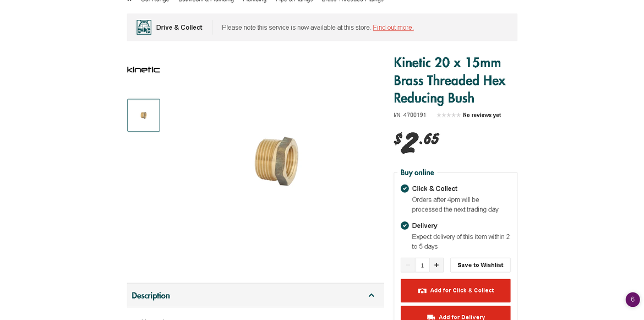Save item to Wishlist
The image size is (644, 320).
[x=480, y=265]
